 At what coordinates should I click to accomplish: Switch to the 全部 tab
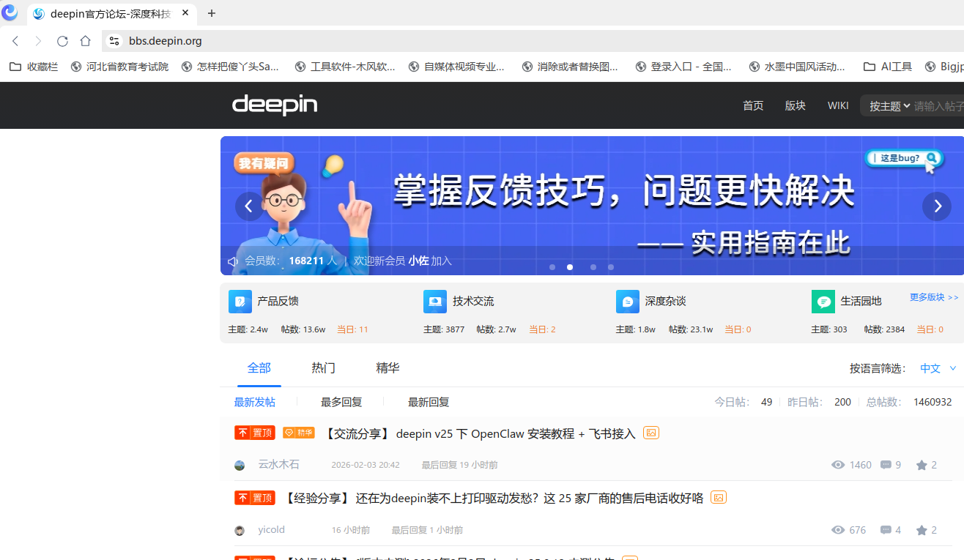point(259,368)
